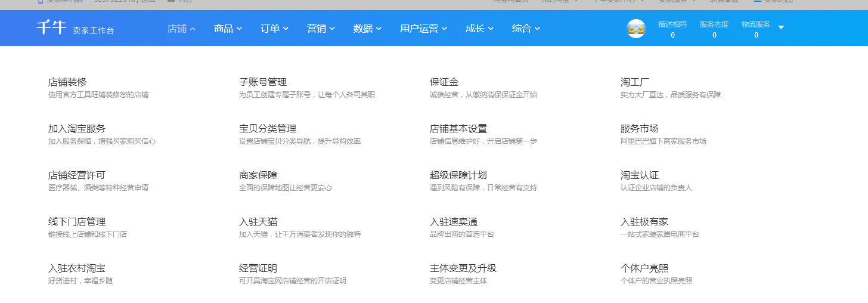Visit 淘工厂
This screenshot has width=868, height=303.
[x=635, y=82]
